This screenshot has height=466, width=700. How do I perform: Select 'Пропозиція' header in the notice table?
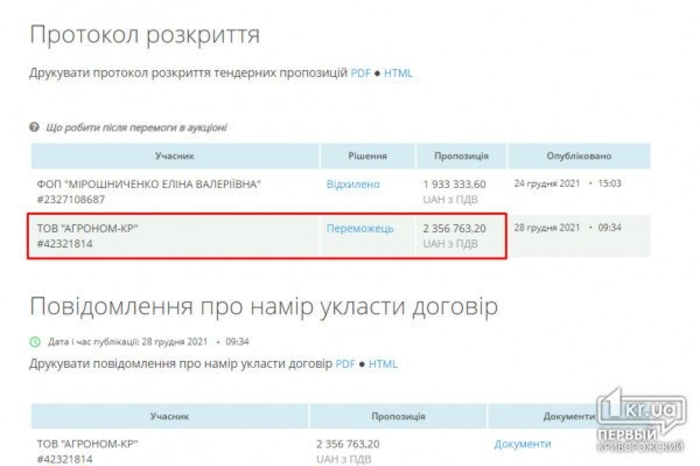tap(398, 416)
